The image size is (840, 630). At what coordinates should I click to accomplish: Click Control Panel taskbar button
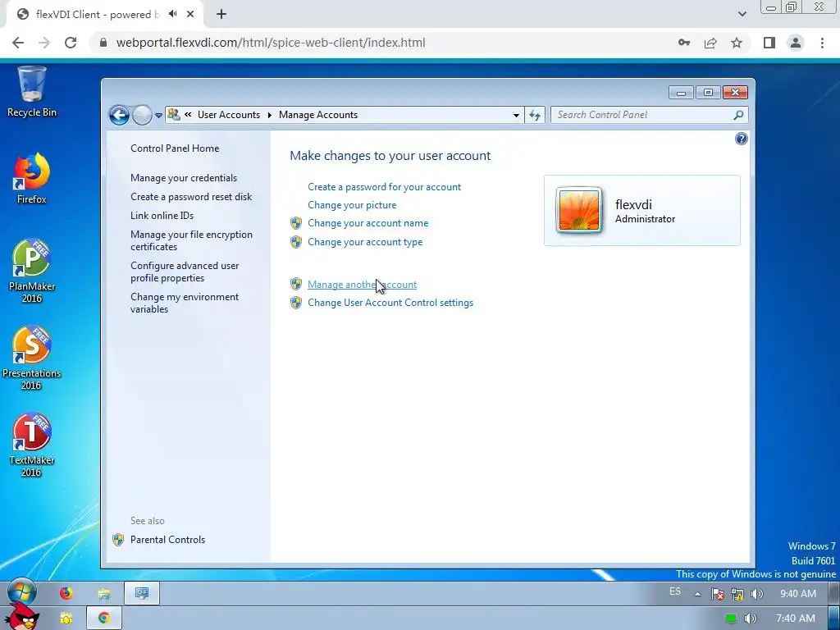pyautogui.click(x=141, y=593)
